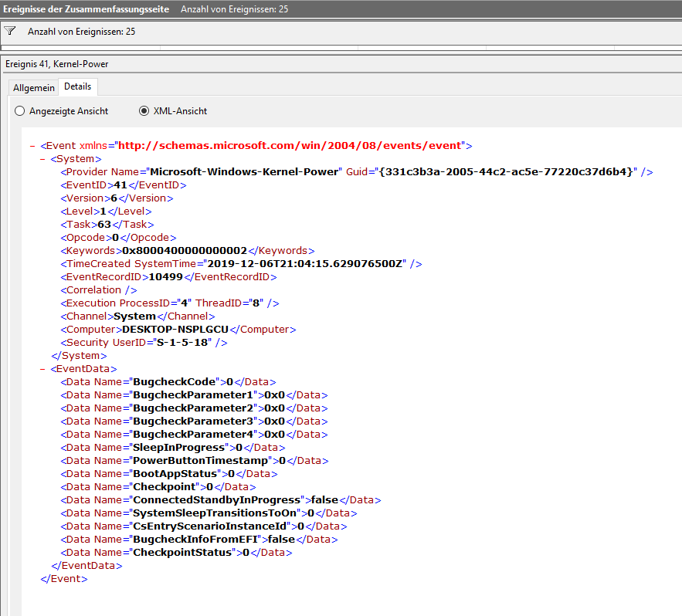This screenshot has width=682, height=616.
Task: Click the closing /EventData tag
Action: pos(87,566)
